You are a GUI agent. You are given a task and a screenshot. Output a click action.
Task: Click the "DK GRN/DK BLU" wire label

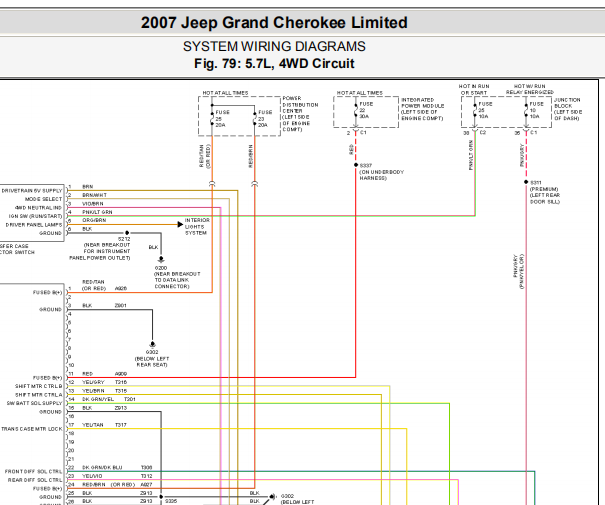[x=102, y=468]
